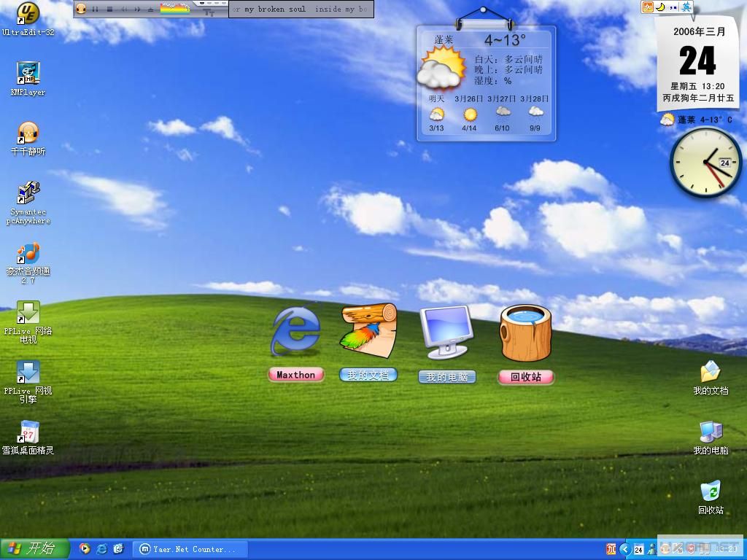Image resolution: width=747 pixels, height=560 pixels.
Task: Click the calendar 24 tray icon
Action: [638, 550]
